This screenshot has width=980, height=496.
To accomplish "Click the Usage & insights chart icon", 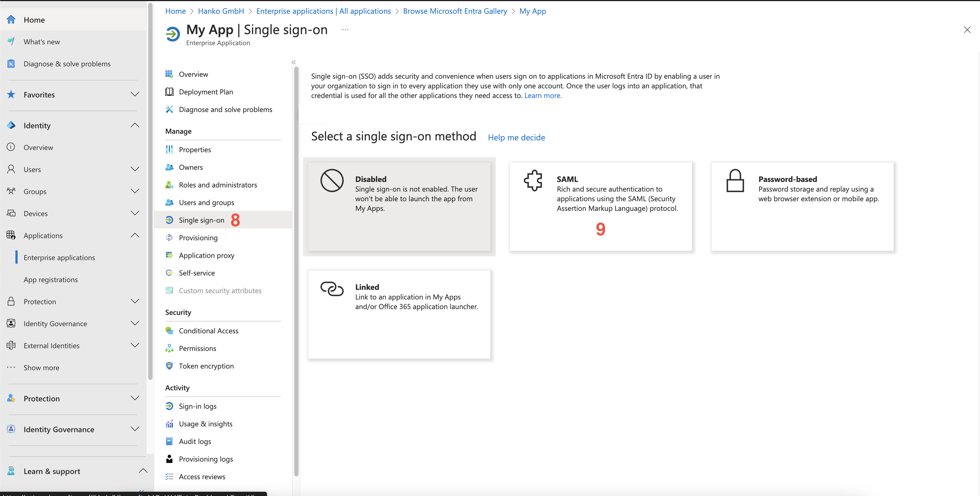I will (x=169, y=424).
